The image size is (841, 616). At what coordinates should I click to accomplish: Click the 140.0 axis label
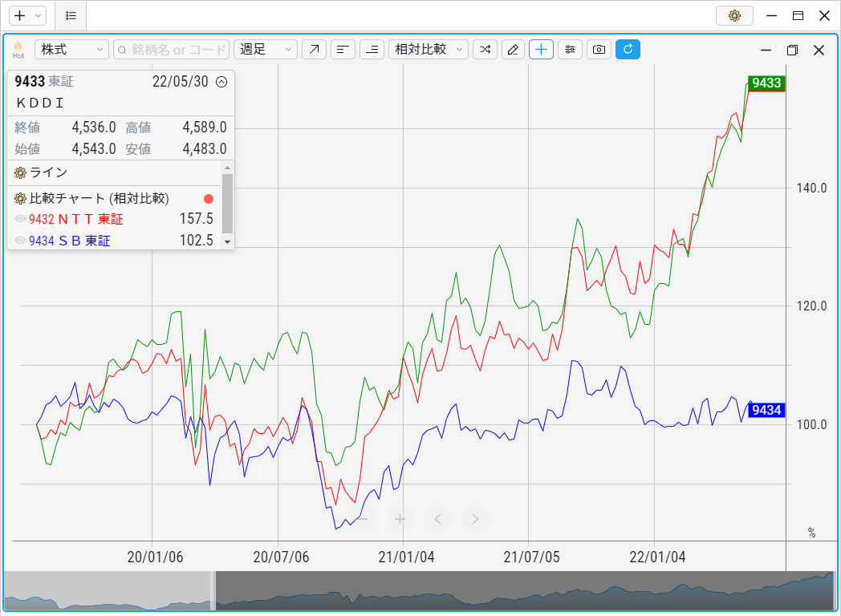811,188
